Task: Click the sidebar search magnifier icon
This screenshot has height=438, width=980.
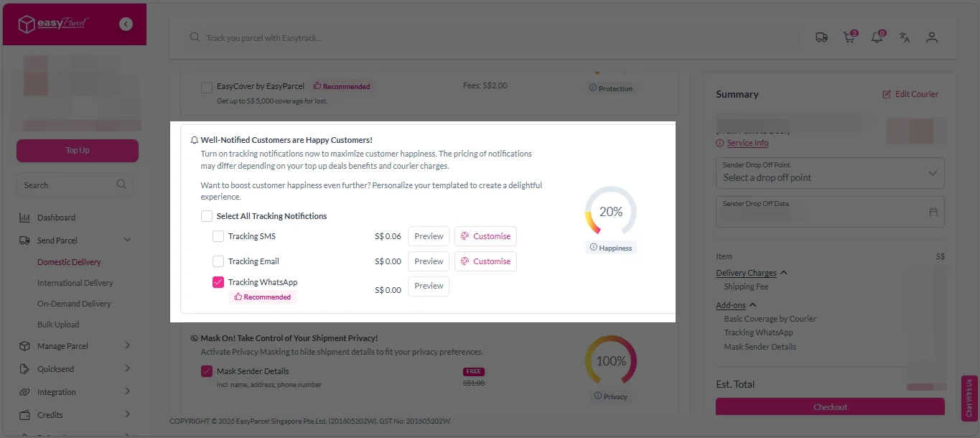Action: 121,185
